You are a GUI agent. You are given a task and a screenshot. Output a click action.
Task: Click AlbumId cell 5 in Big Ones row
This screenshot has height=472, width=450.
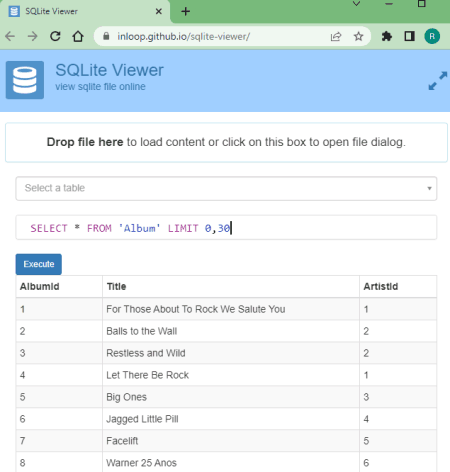pyautogui.click(x=59, y=397)
